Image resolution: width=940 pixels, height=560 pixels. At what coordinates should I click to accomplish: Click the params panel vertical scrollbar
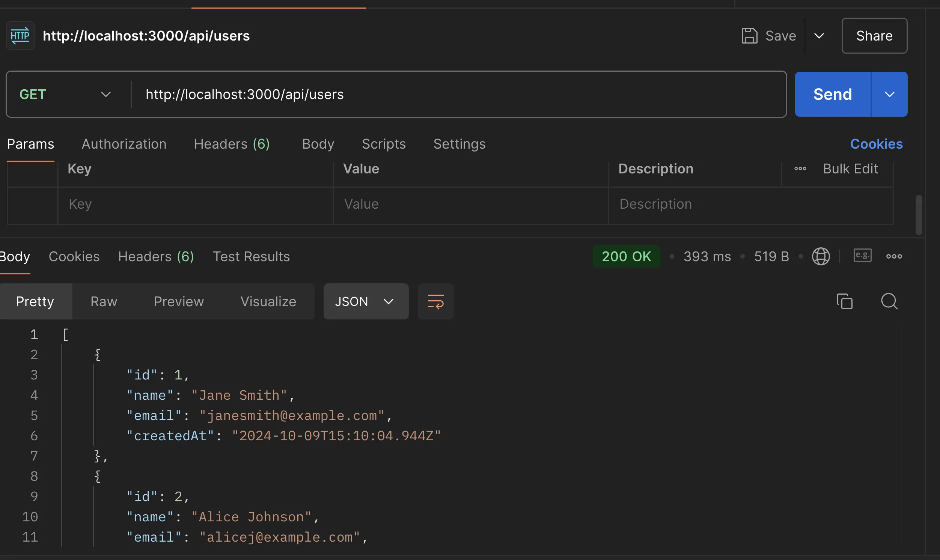pyautogui.click(x=919, y=215)
